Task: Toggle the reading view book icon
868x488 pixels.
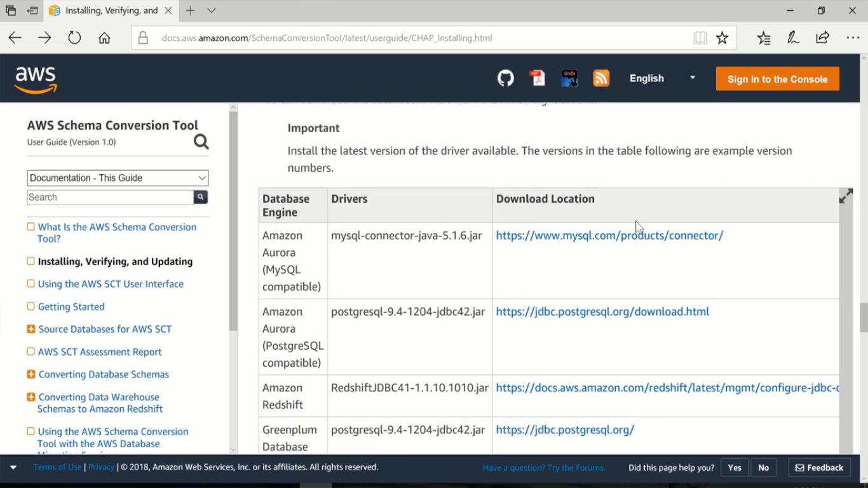Action: [700, 38]
